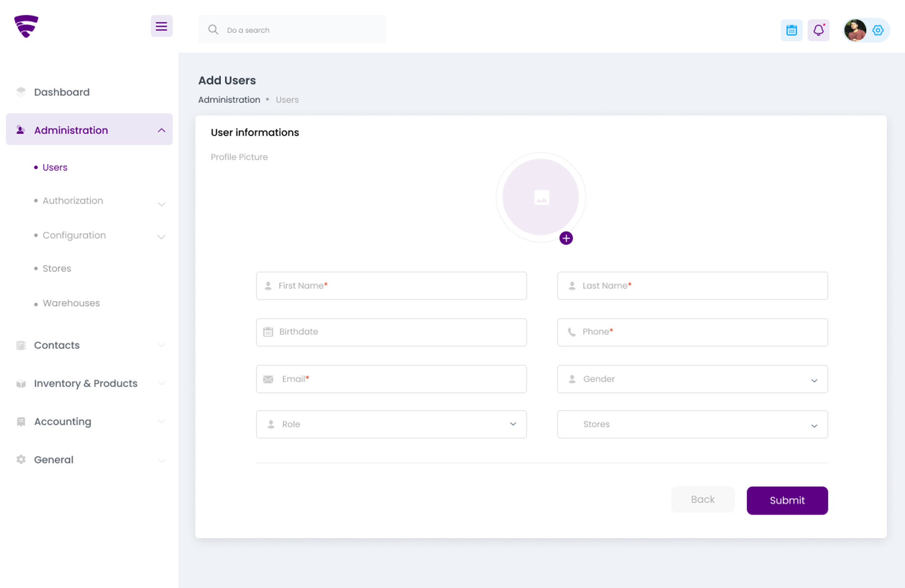
Task: Open the Gender dropdown
Action: click(x=692, y=379)
